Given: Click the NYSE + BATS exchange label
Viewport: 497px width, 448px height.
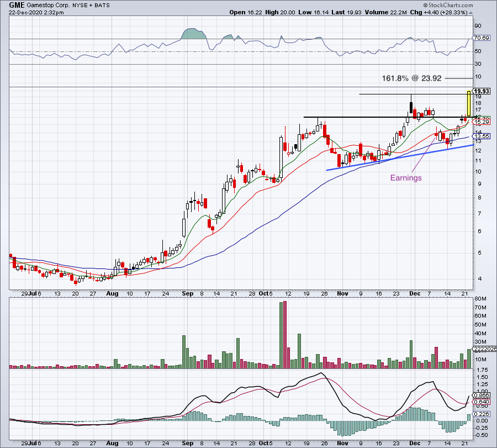Looking at the screenshot, I should (x=91, y=5).
